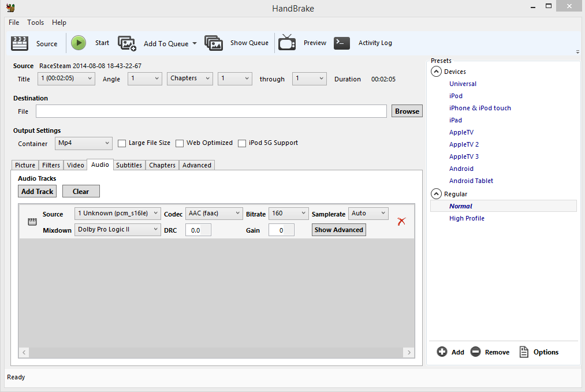
Task: Remove audio track with red X
Action: (x=401, y=222)
